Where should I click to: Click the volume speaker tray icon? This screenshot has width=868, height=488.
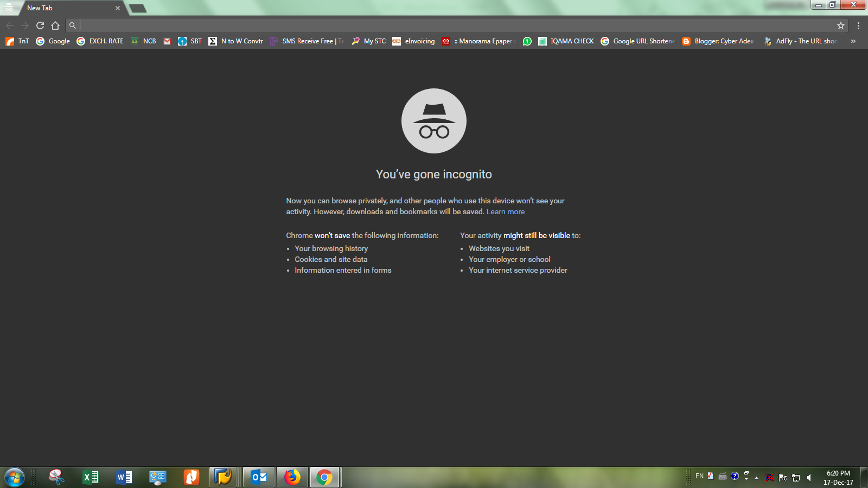tap(809, 478)
